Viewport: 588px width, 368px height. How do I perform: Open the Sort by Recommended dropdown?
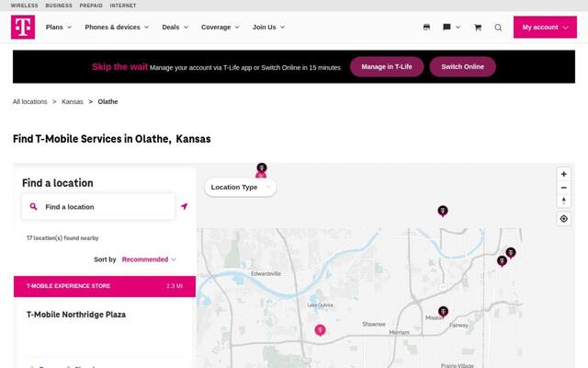tap(149, 259)
